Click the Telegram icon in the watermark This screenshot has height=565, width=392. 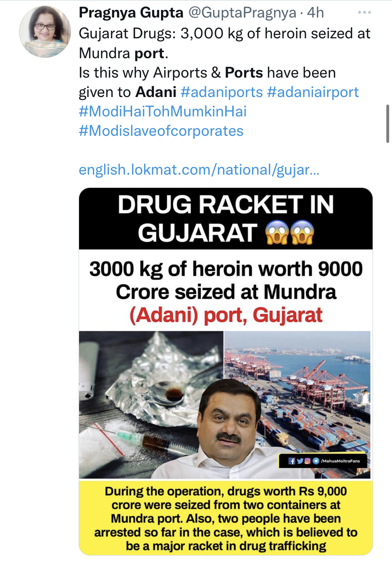pos(316,461)
